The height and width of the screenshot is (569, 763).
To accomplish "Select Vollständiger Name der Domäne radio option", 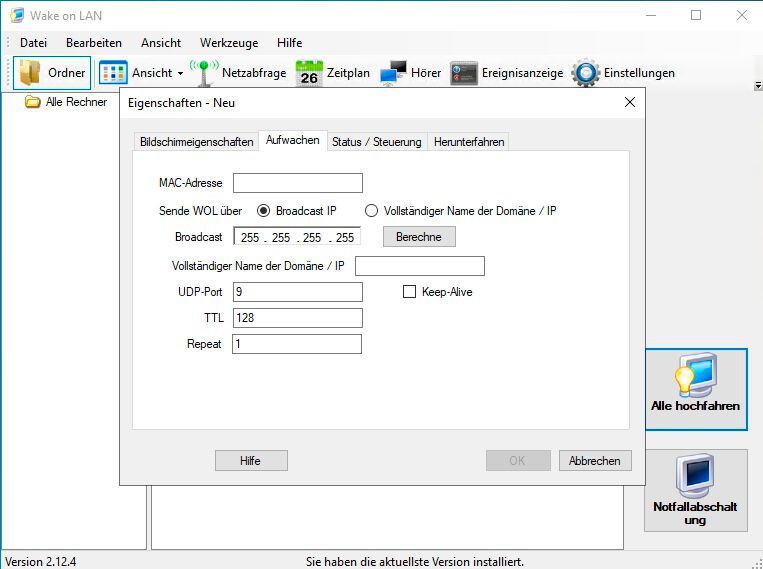I will click(372, 211).
